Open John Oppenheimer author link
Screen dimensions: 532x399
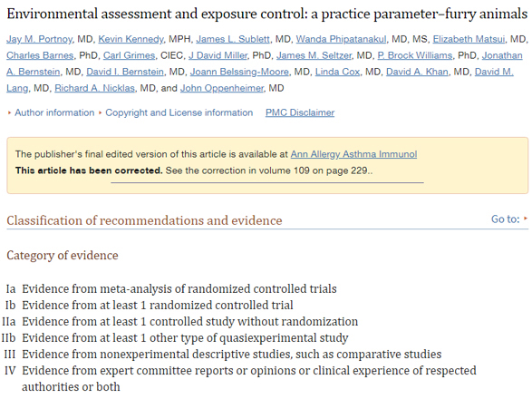point(222,88)
